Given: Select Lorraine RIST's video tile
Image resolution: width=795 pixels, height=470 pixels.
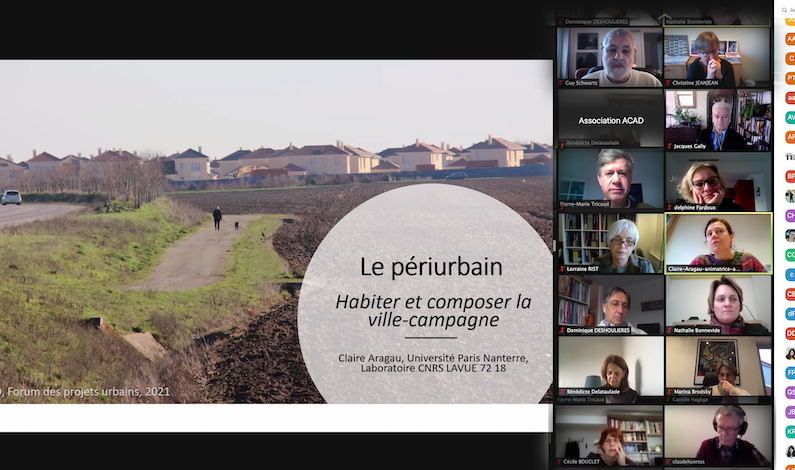Looking at the screenshot, I should click(x=610, y=243).
